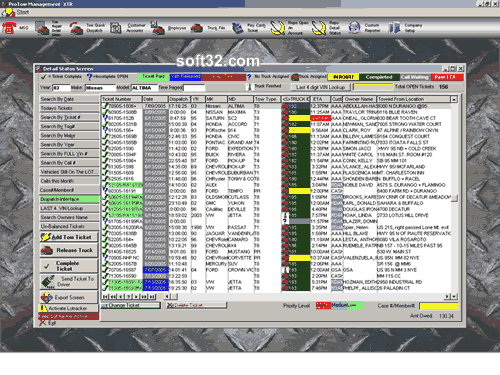
Task: Open the green Dispatch Interface button
Action: tap(69, 199)
